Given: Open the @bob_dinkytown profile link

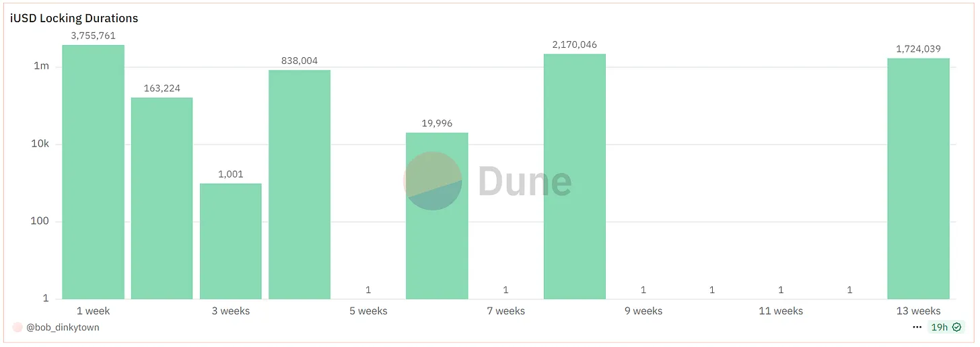Looking at the screenshot, I should click(63, 327).
